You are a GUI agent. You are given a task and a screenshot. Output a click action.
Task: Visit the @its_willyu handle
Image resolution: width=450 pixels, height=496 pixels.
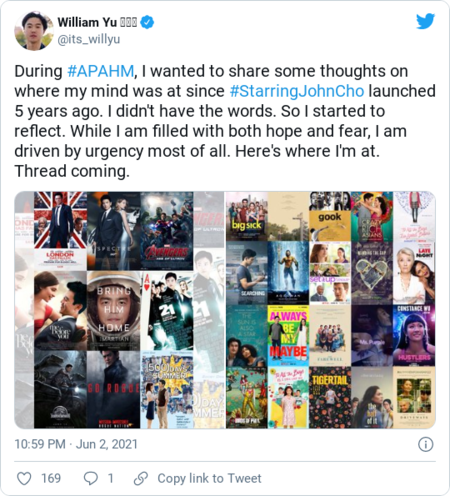[89, 39]
